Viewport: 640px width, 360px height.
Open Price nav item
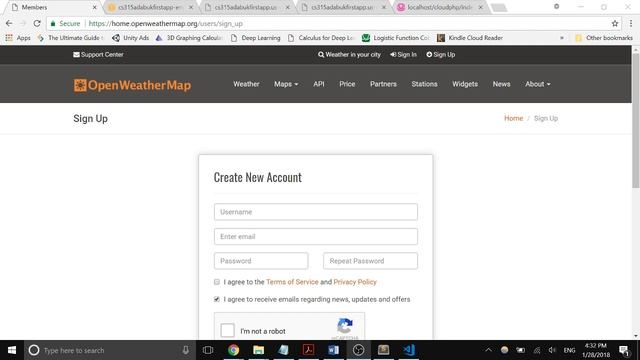pyautogui.click(x=347, y=84)
